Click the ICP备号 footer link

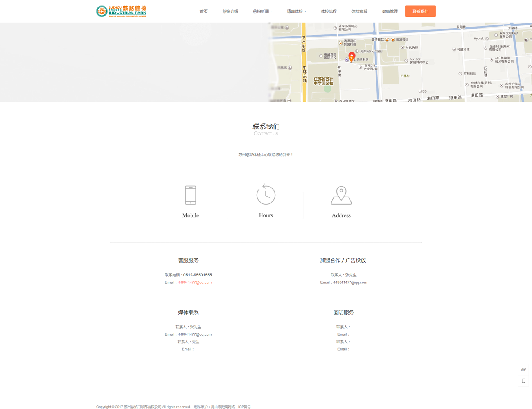[244, 407]
